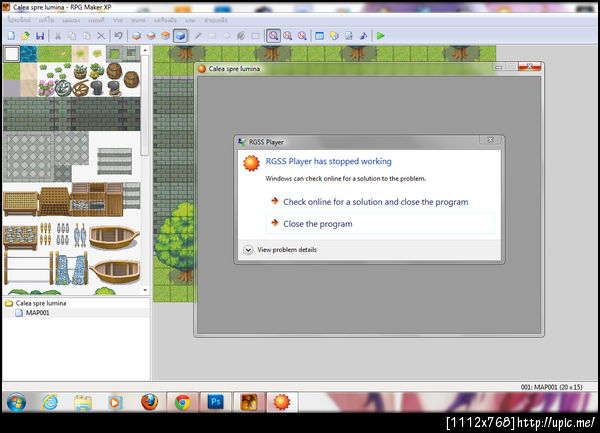Select the Rectangle drawing tool
Viewport: 600px width, 433px height.
[212, 36]
